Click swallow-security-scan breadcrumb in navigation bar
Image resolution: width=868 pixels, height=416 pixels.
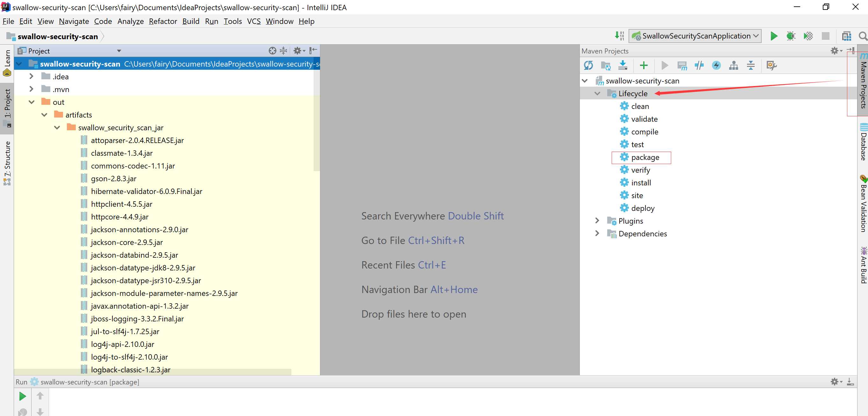pyautogui.click(x=54, y=36)
